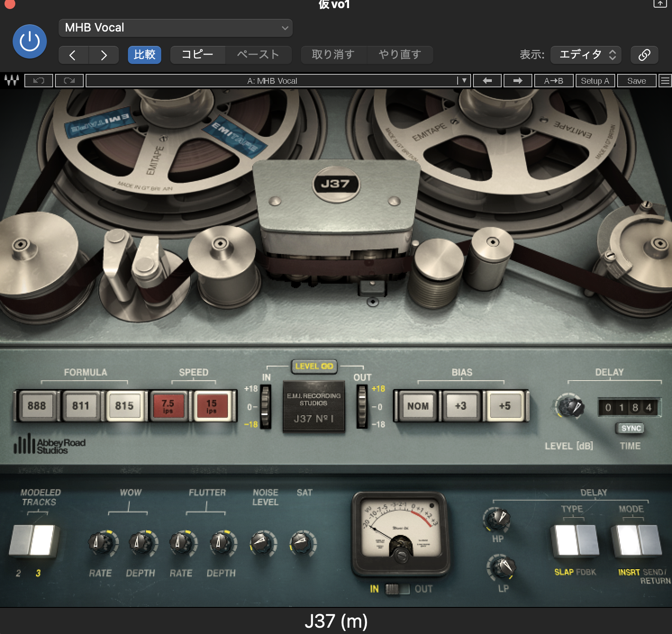672x634 pixels.
Task: Toggle the delay SYNC button
Action: tap(631, 428)
